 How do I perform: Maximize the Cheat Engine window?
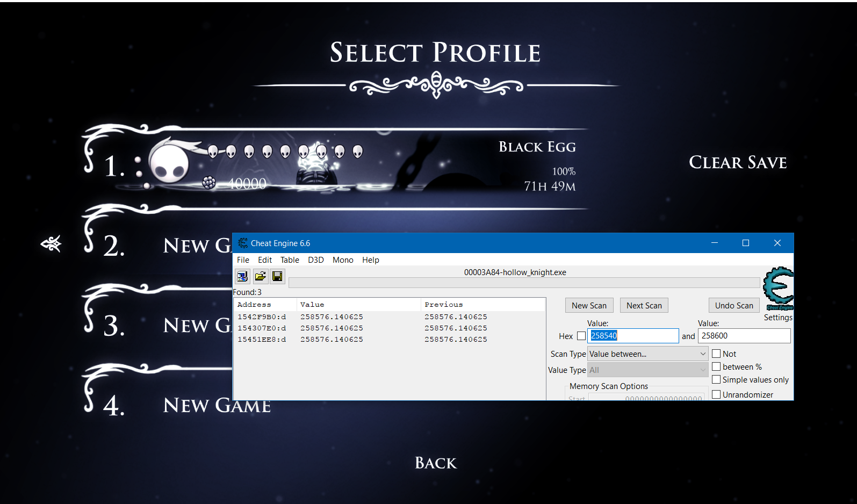pos(746,243)
